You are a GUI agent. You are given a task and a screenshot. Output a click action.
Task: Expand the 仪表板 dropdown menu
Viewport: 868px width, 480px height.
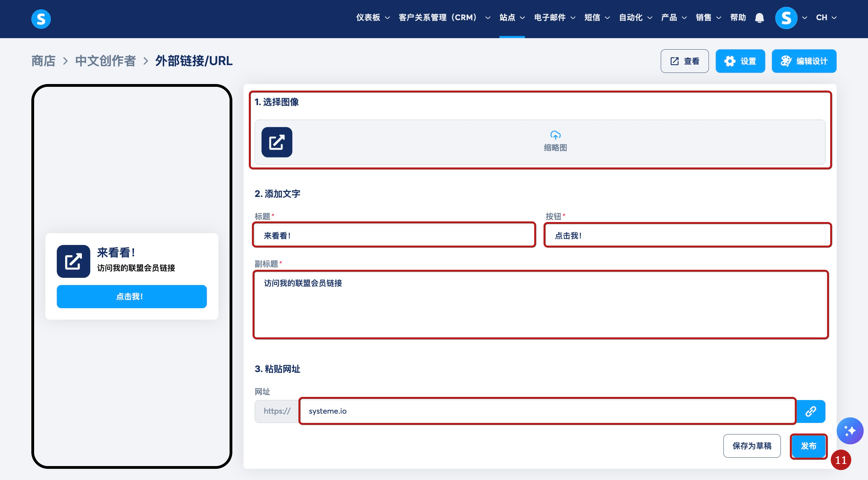coord(373,17)
